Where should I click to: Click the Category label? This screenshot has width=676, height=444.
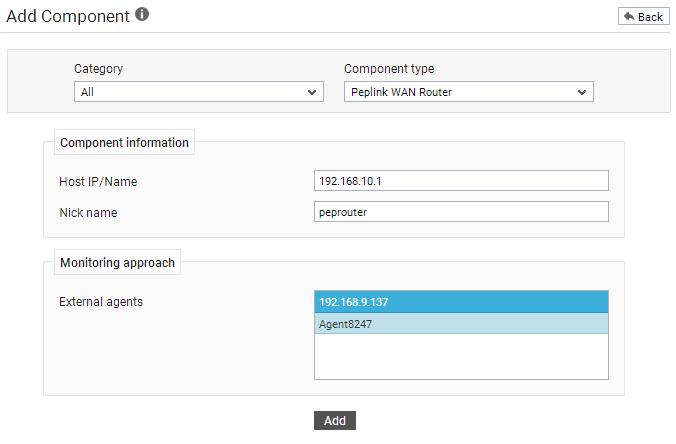pos(98,69)
